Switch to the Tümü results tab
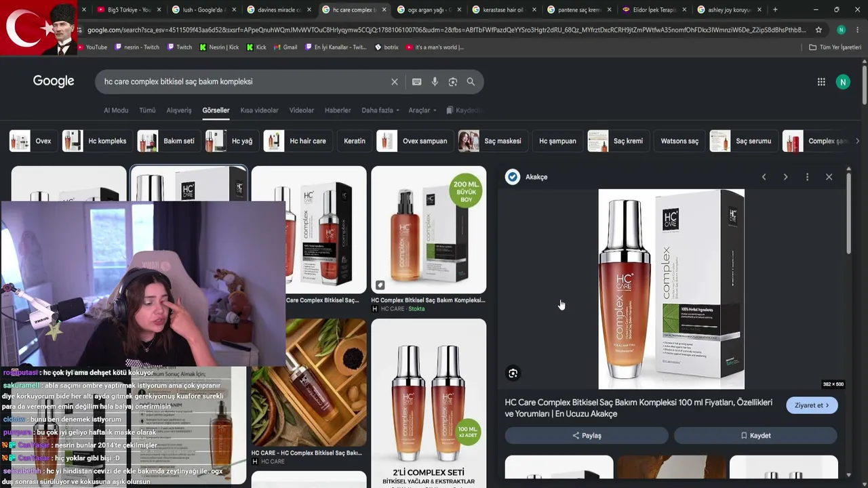868x488 pixels. pyautogui.click(x=147, y=110)
